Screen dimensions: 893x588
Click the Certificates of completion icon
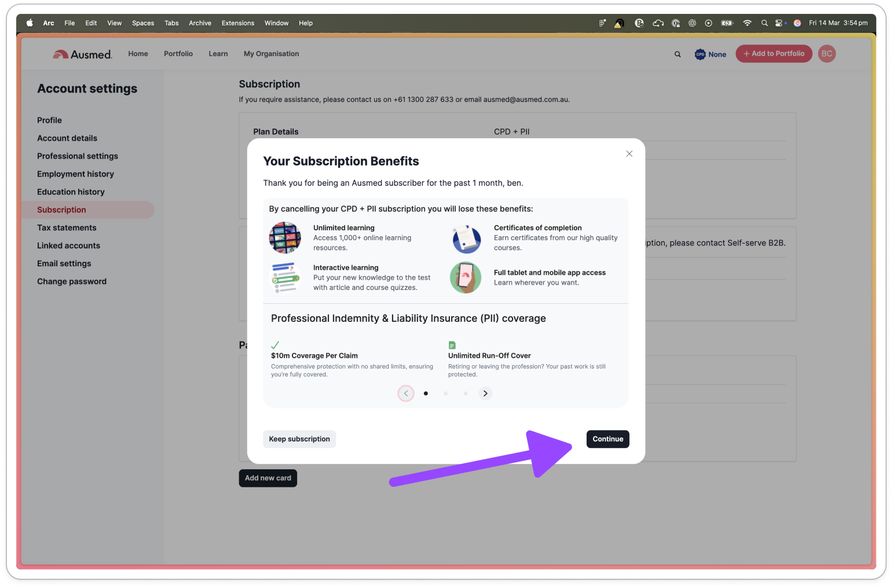point(466,238)
